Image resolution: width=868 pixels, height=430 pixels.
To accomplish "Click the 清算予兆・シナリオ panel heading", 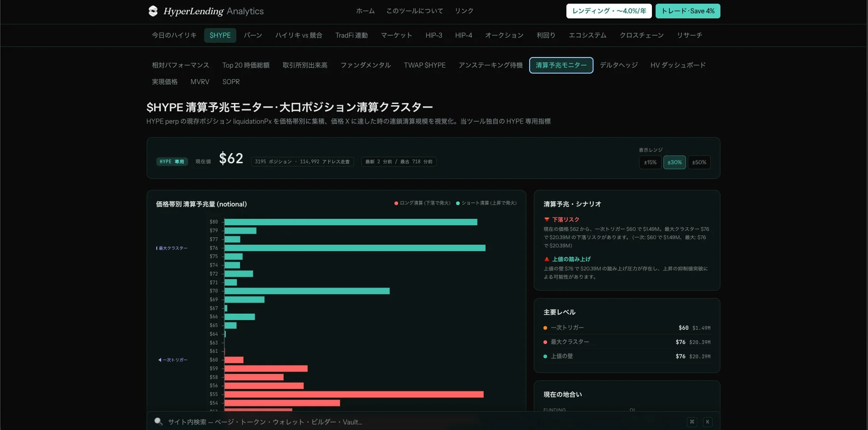I will [x=572, y=204].
